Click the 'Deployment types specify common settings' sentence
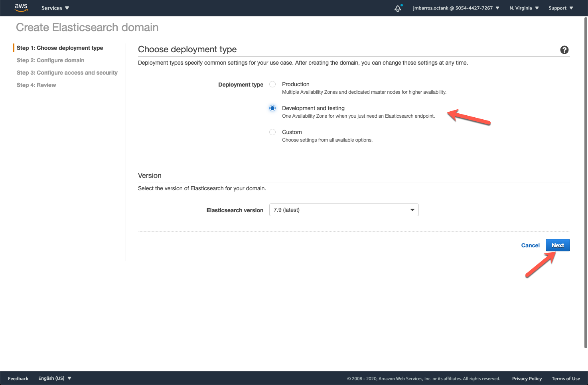 point(303,63)
